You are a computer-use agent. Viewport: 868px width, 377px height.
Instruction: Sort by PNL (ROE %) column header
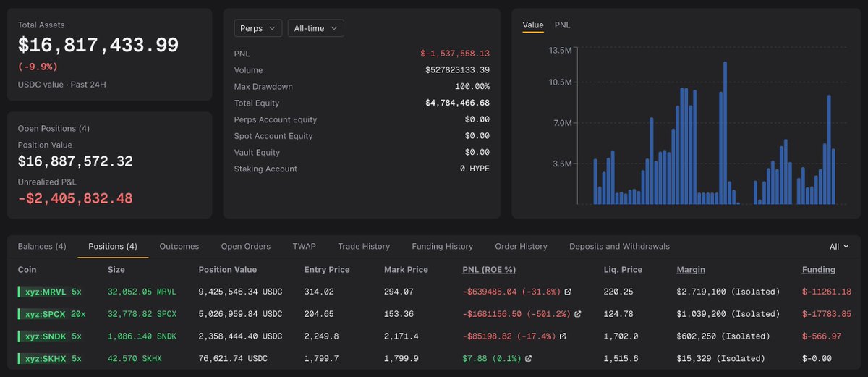coord(489,270)
